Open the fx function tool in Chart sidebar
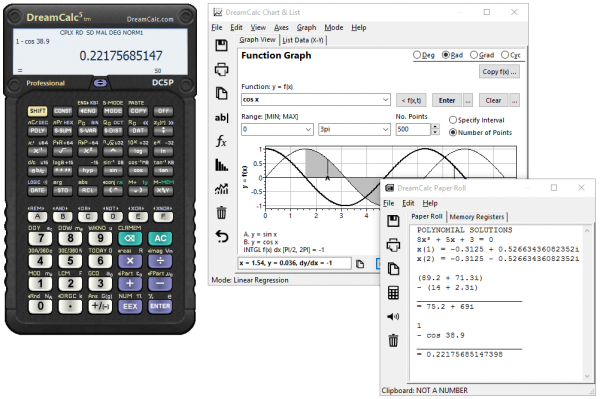Image resolution: width=600 pixels, height=399 pixels. pos(221,141)
